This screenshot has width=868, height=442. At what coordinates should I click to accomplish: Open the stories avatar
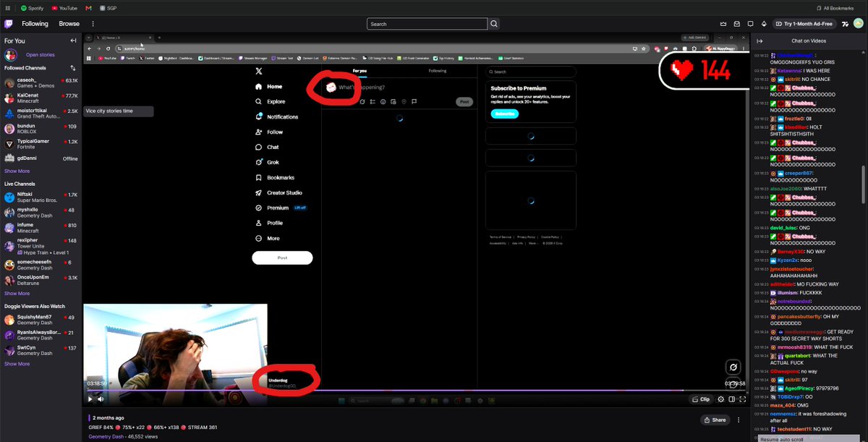point(11,55)
